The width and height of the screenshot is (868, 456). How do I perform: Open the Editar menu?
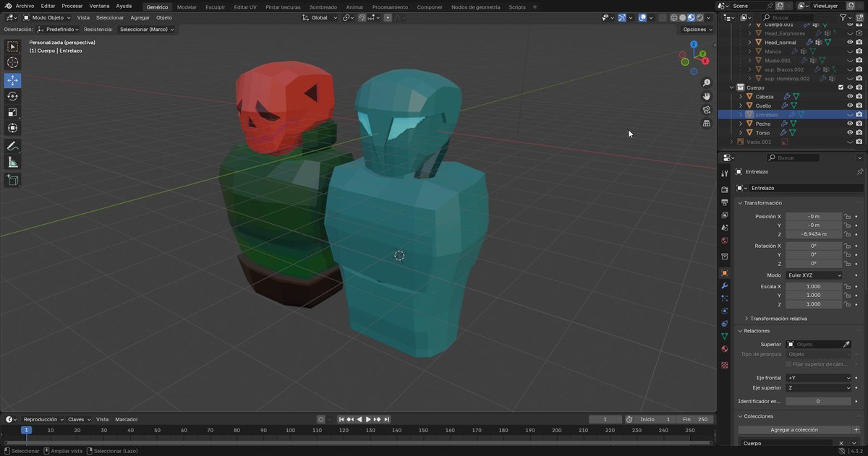pyautogui.click(x=48, y=6)
